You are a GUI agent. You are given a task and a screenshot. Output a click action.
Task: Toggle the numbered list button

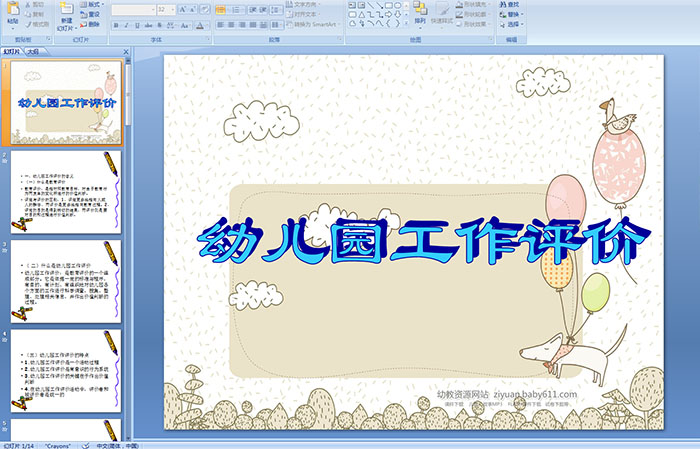[236, 10]
